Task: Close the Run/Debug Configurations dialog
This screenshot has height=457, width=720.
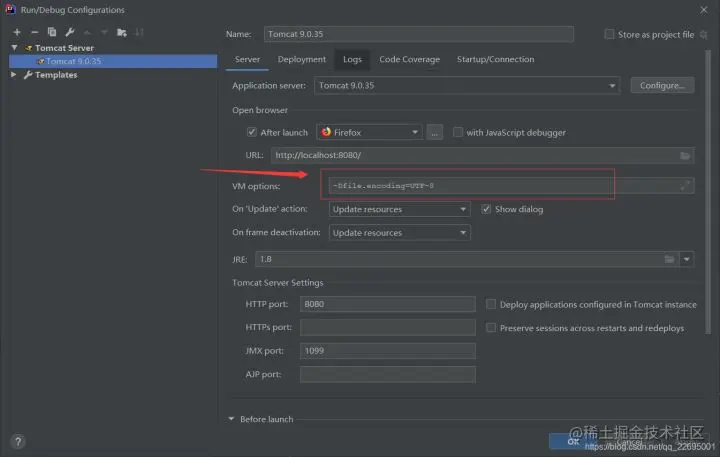Action: coord(703,10)
